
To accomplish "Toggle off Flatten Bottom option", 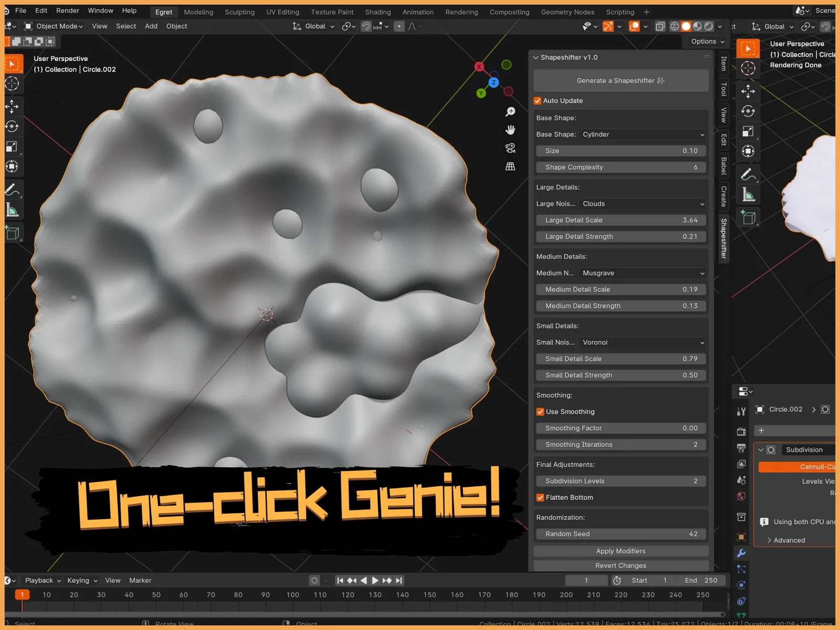I will 540,497.
